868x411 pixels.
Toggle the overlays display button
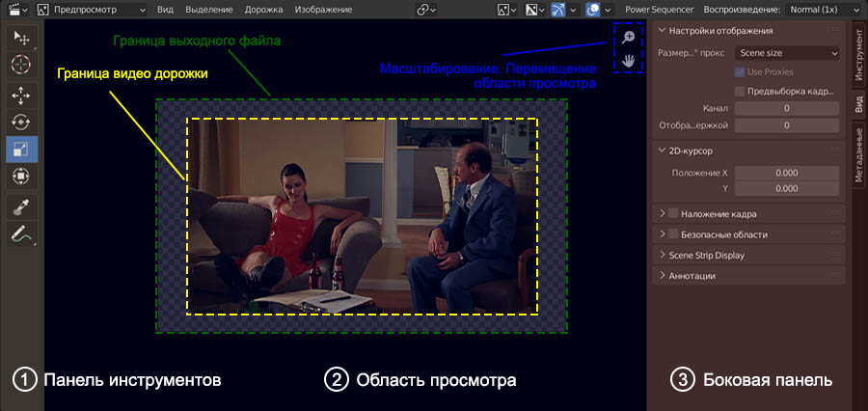click(x=593, y=10)
